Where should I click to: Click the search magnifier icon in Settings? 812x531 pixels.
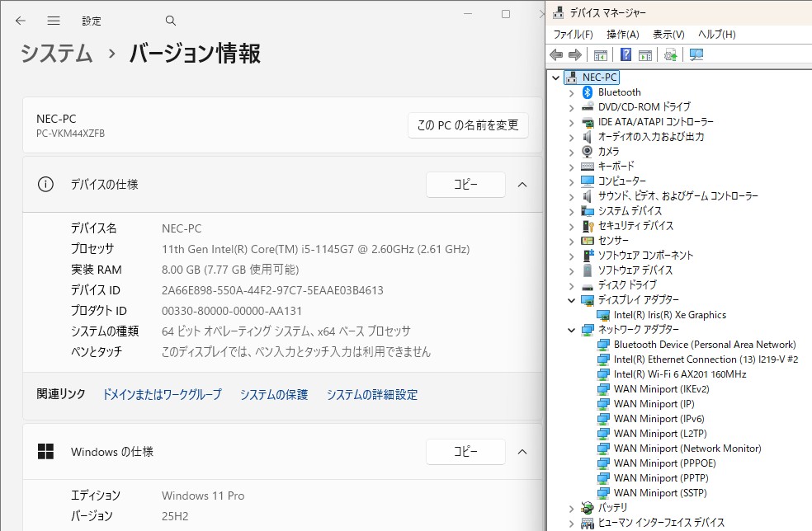coord(171,21)
